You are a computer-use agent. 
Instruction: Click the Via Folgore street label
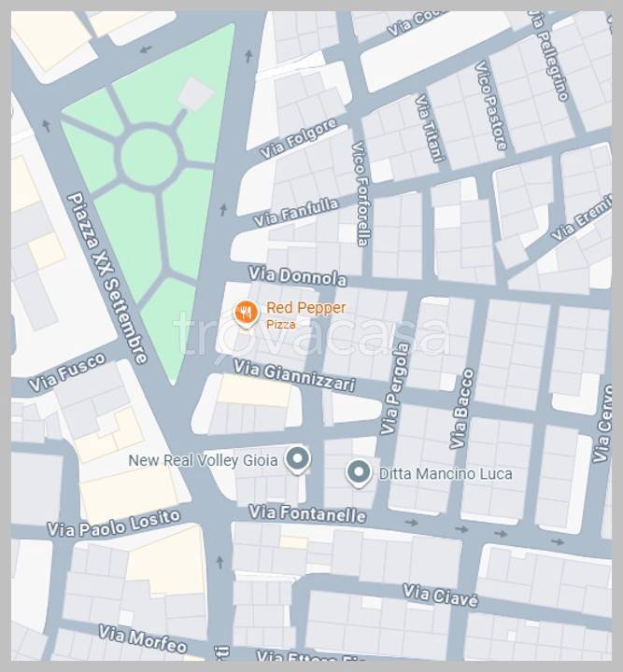coord(298,138)
